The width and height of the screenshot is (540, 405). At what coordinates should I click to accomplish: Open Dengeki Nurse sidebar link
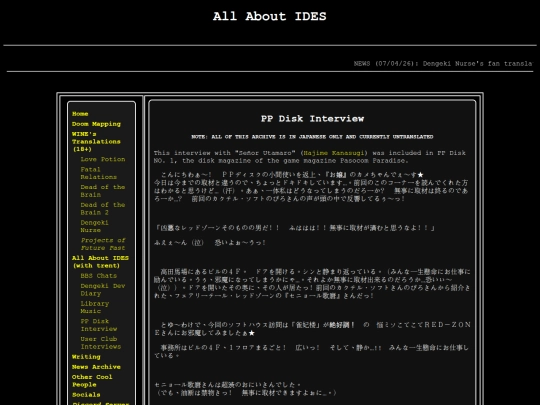click(x=94, y=226)
